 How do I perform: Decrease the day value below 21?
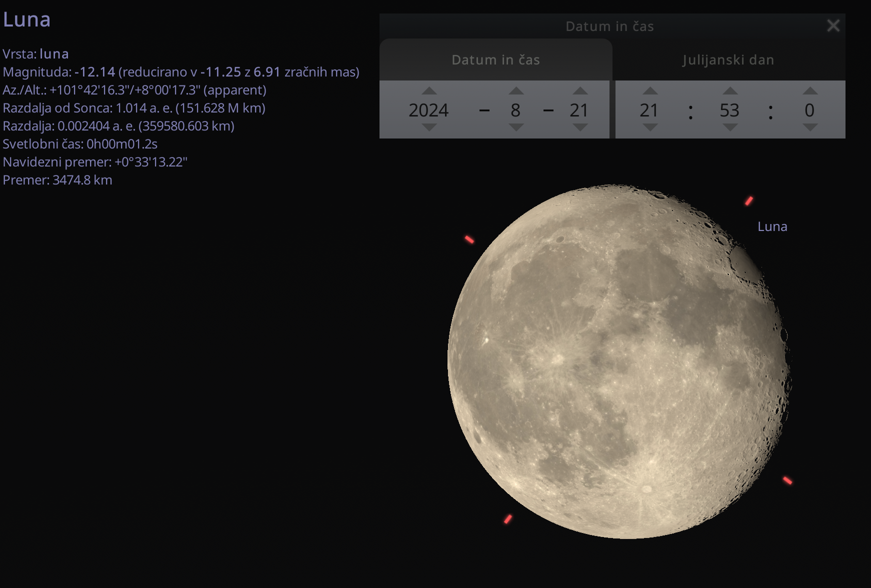(x=579, y=127)
